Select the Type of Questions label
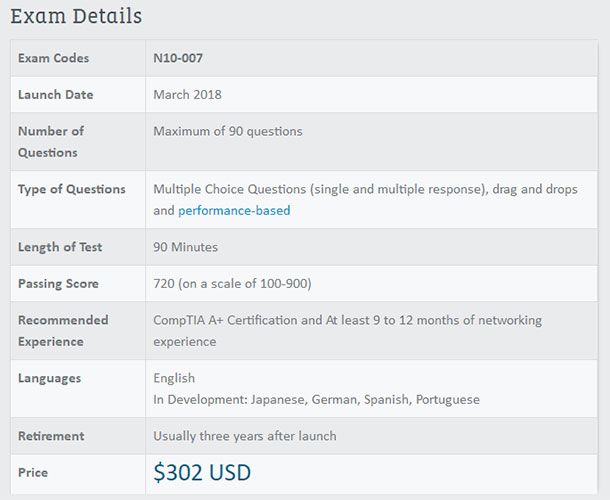 tap(72, 189)
